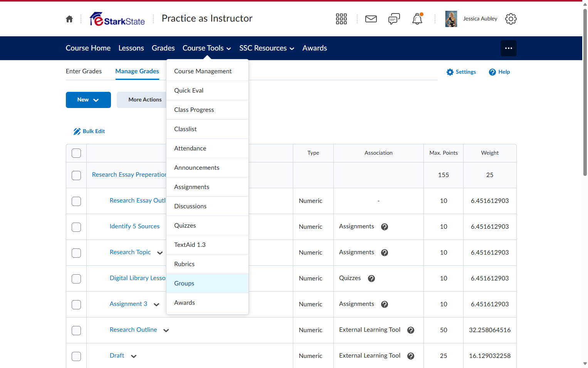Click the help icon beside Identify 5 Sources association
The width and height of the screenshot is (588, 368).
click(x=385, y=227)
